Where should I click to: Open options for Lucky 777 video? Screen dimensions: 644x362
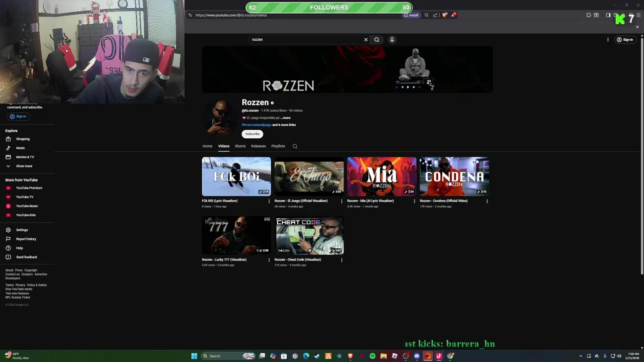click(269, 260)
